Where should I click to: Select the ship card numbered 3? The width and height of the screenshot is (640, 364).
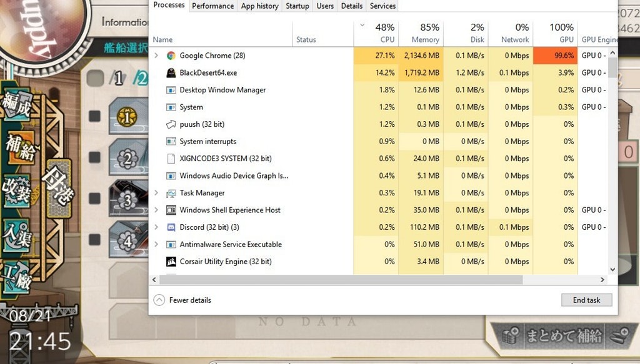128,199
